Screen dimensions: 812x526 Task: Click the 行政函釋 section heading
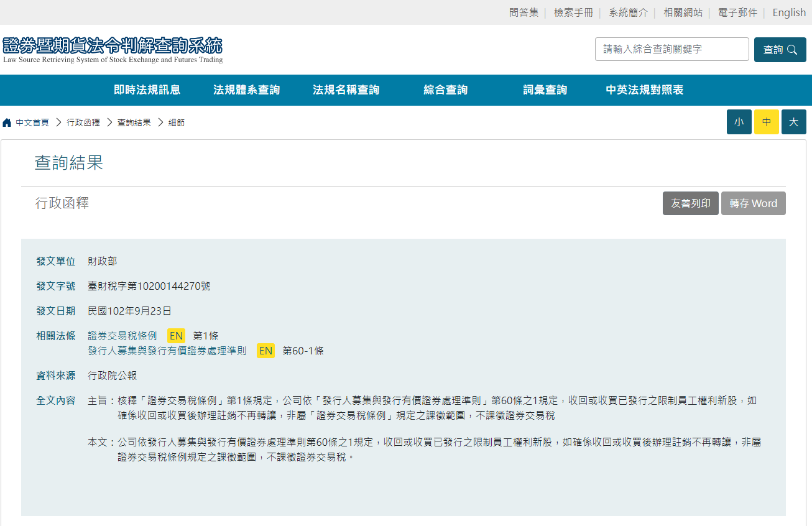[x=62, y=203]
